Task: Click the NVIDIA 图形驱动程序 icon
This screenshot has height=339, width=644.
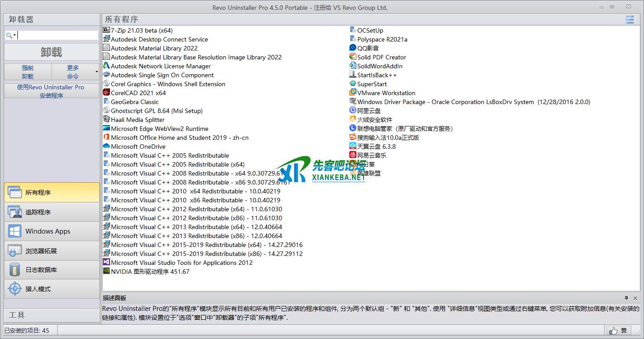Action: point(106,272)
